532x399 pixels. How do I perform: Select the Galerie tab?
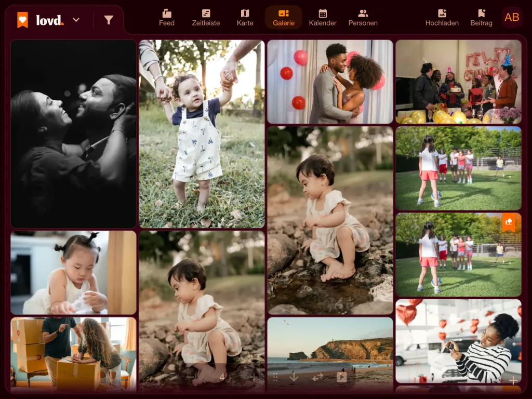click(x=283, y=18)
